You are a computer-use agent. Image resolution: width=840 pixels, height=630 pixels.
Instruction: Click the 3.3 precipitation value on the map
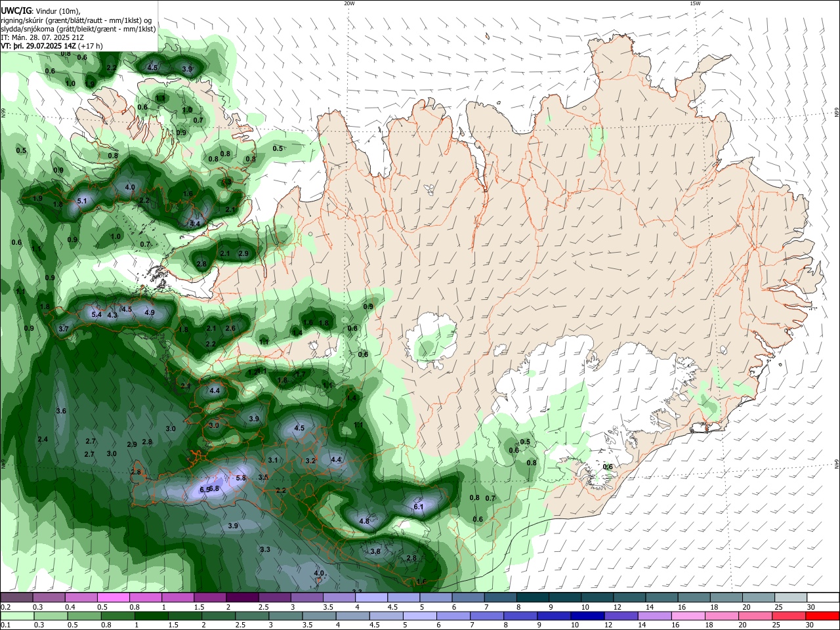tap(265, 549)
